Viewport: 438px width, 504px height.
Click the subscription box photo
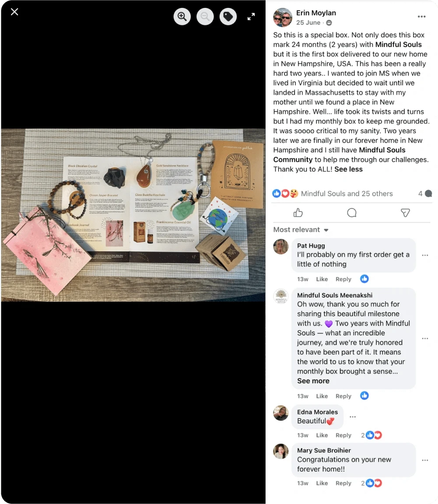point(133,215)
